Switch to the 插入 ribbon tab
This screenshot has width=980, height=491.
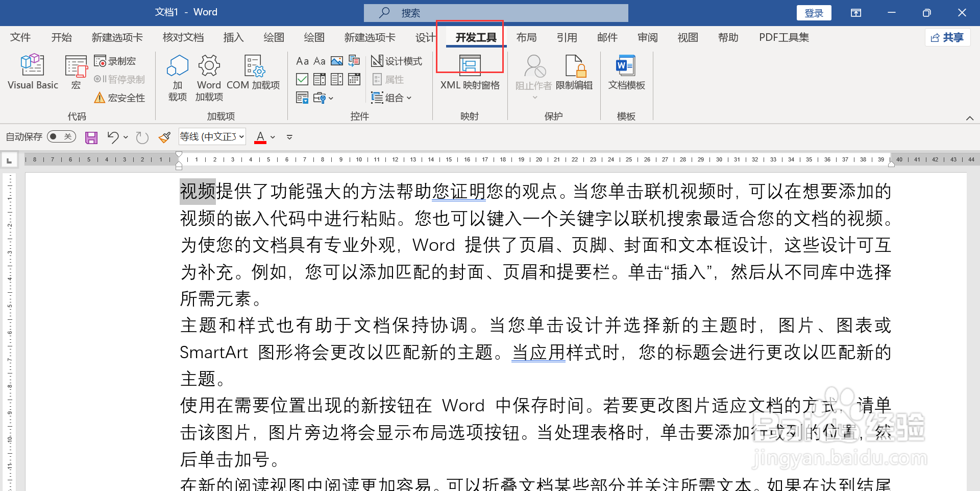tap(233, 37)
